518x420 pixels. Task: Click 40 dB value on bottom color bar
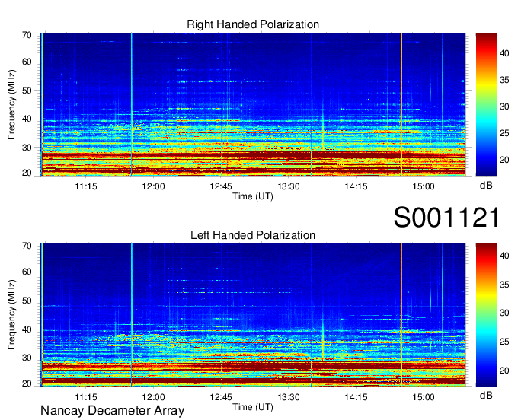tap(504, 256)
